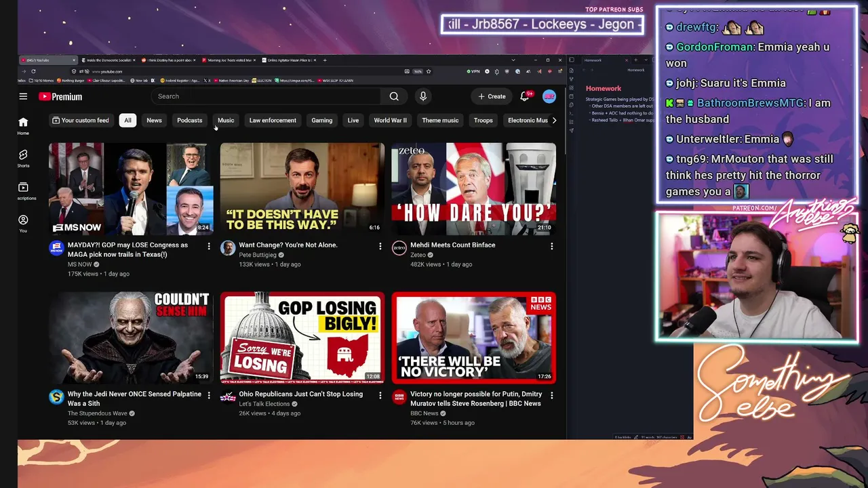This screenshot has width=868, height=488.
Task: Click the YouTube search input field
Action: 267,96
